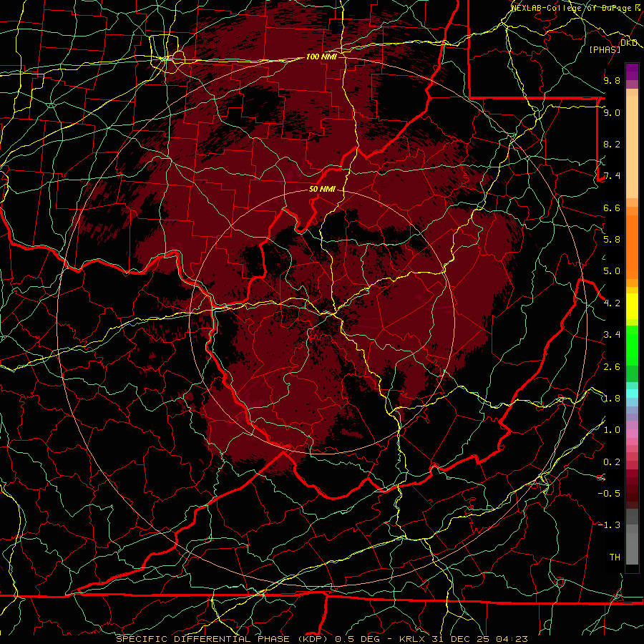Image resolution: width=644 pixels, height=644 pixels.
Task: Click the 0.5 DEG elevation text in footer
Action: coord(357,639)
